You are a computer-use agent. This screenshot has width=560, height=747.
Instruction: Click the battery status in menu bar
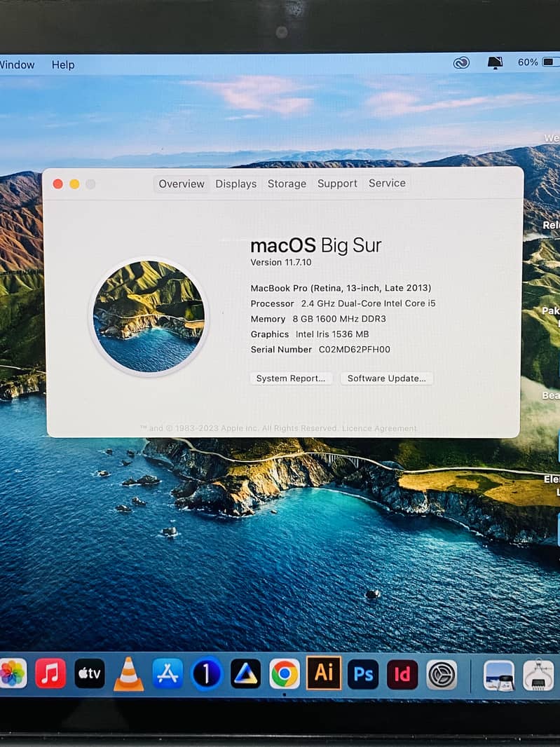pos(537,62)
